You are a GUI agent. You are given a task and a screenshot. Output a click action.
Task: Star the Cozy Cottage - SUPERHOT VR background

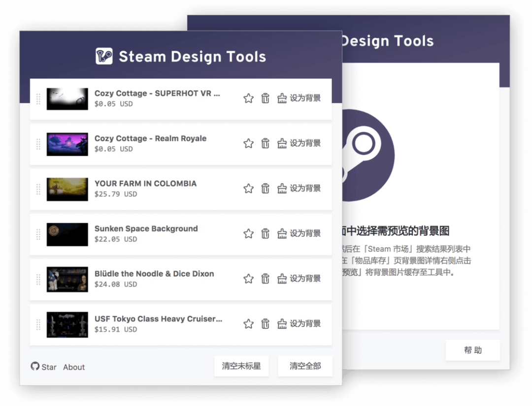pyautogui.click(x=248, y=98)
